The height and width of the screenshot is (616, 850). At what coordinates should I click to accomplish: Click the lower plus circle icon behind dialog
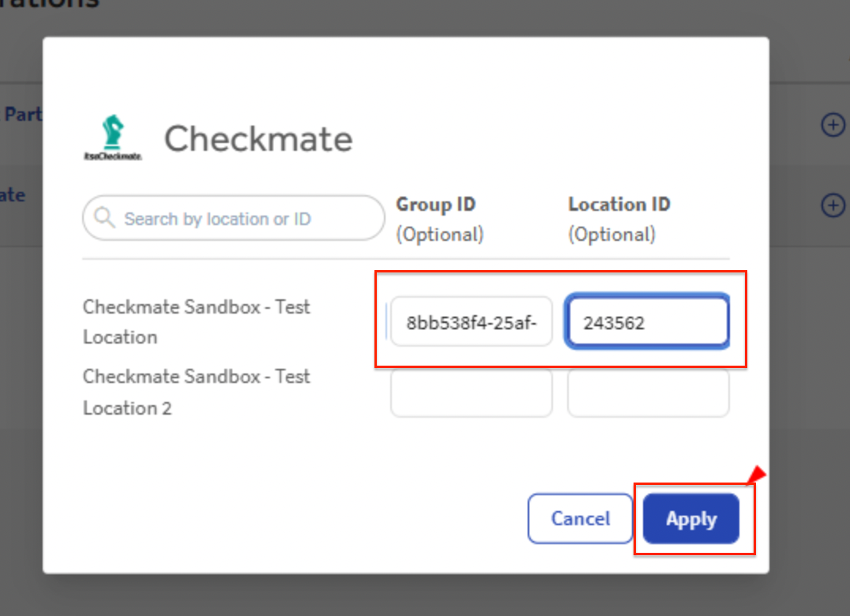point(833,205)
